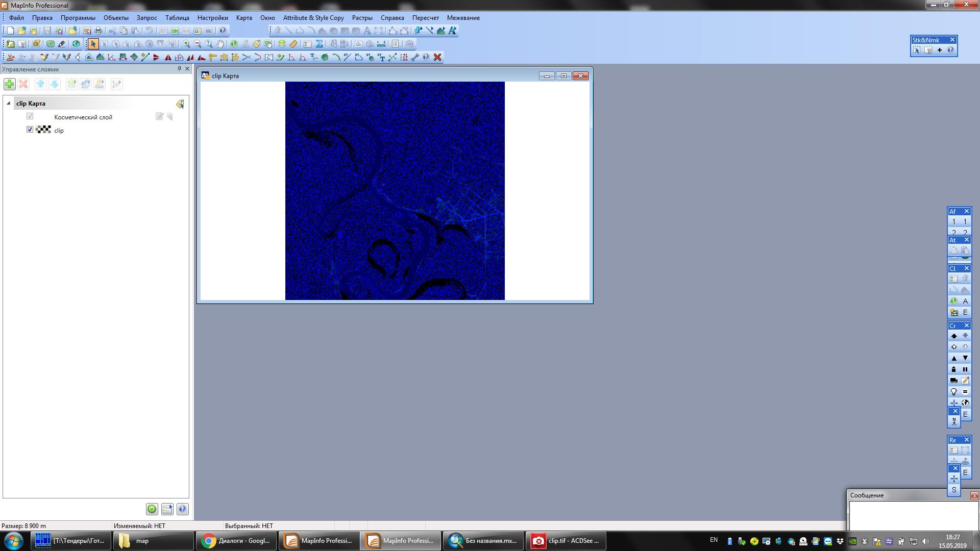Toggle the Косметический слой visibility checkbox

30,116
